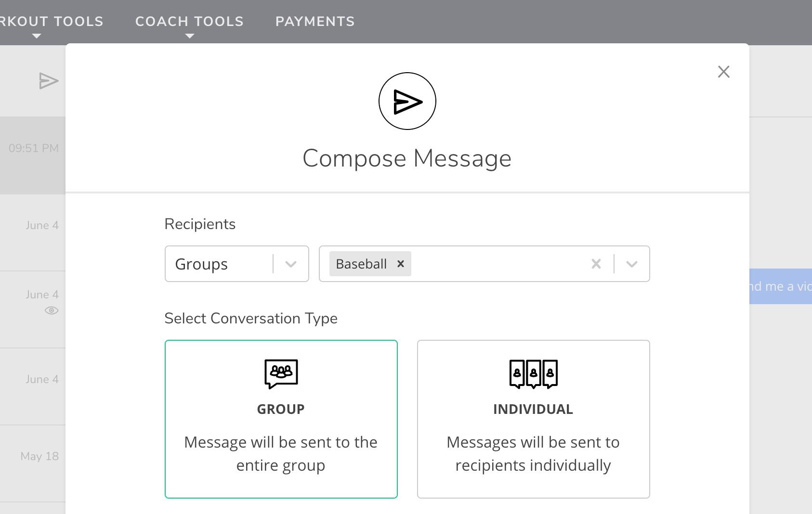The height and width of the screenshot is (514, 812).
Task: Click the eye seen indicator under June 4
Action: tap(52, 310)
